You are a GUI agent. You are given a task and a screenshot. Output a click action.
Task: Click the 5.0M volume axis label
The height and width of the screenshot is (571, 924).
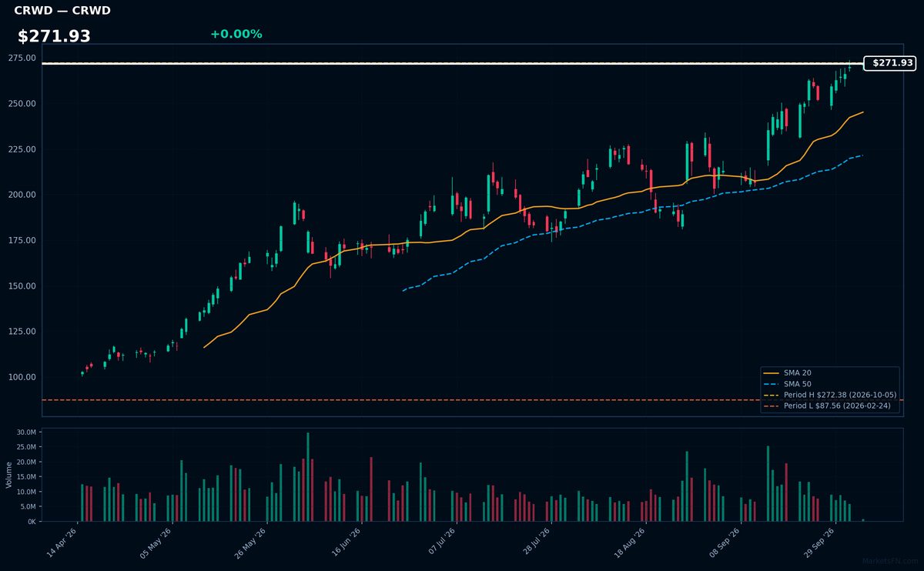pos(28,506)
